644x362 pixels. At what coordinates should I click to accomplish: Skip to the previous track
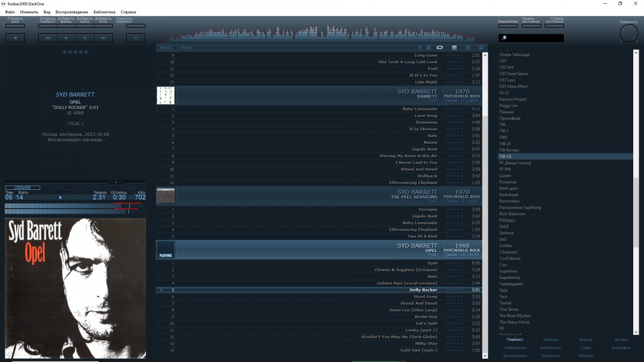[x=48, y=38]
